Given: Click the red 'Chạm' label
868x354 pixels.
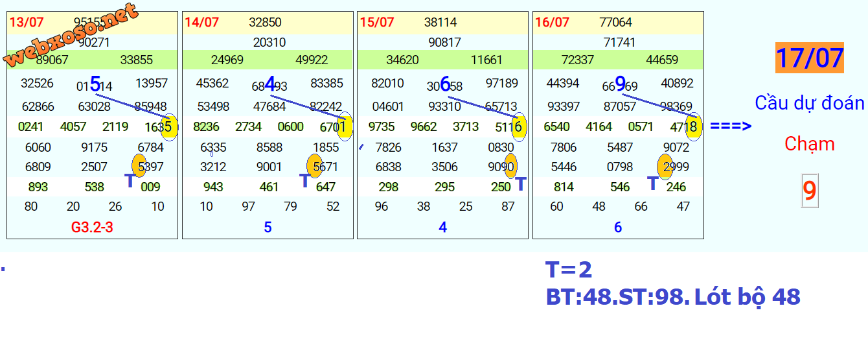Looking at the screenshot, I should [809, 144].
